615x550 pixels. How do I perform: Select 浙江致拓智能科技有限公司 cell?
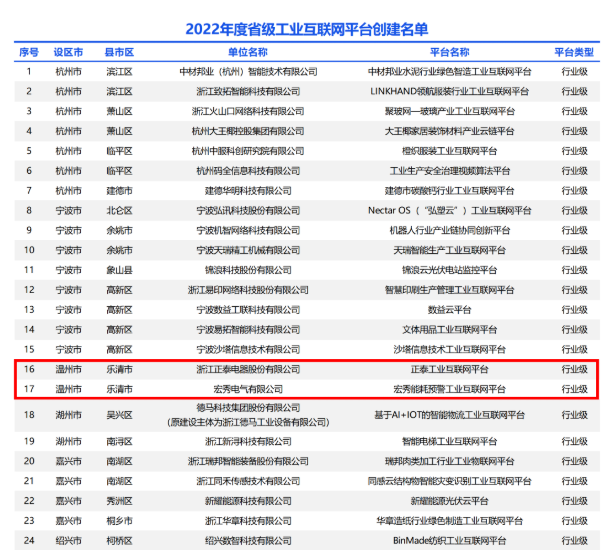[x=248, y=91]
